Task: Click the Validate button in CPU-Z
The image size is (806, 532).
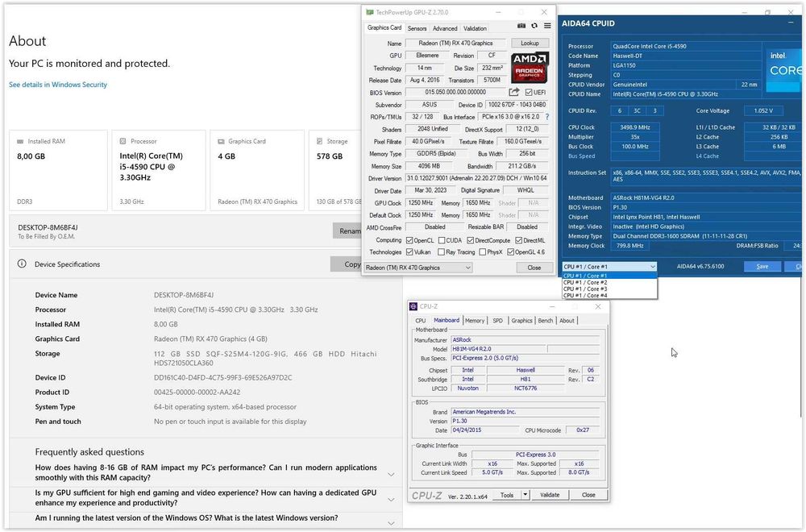Action: (550, 495)
